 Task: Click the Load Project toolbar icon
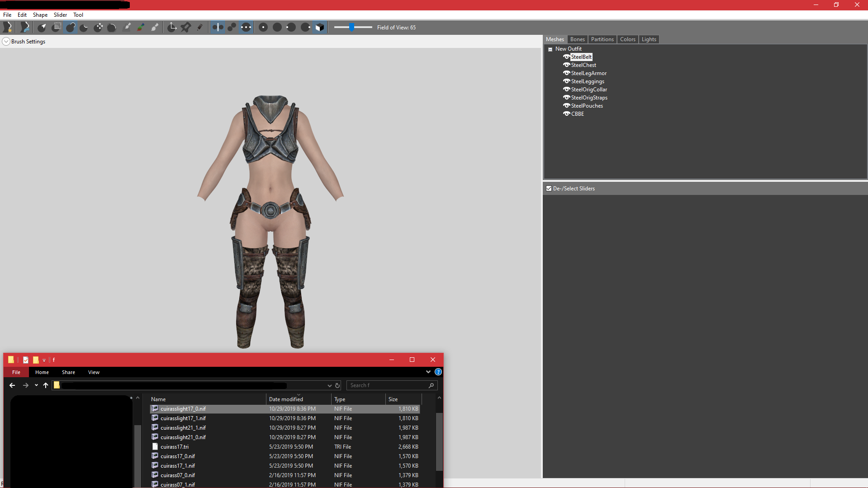click(x=25, y=28)
